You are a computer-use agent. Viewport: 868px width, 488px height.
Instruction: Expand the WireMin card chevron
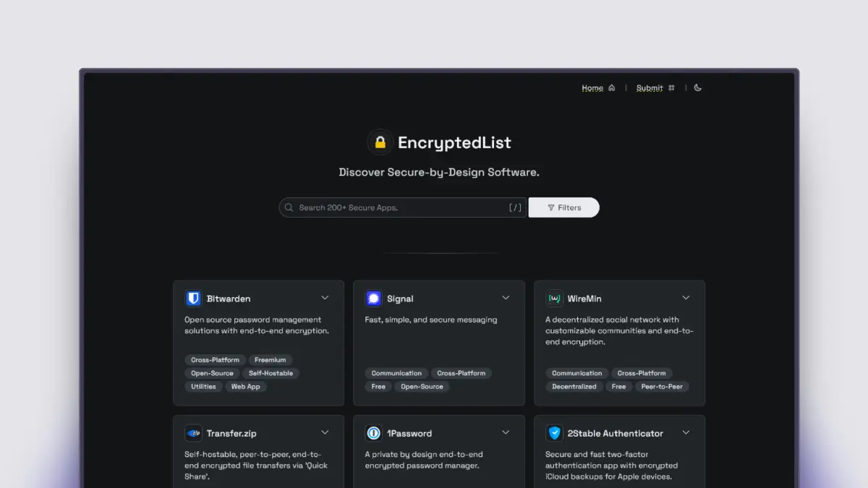pyautogui.click(x=686, y=298)
